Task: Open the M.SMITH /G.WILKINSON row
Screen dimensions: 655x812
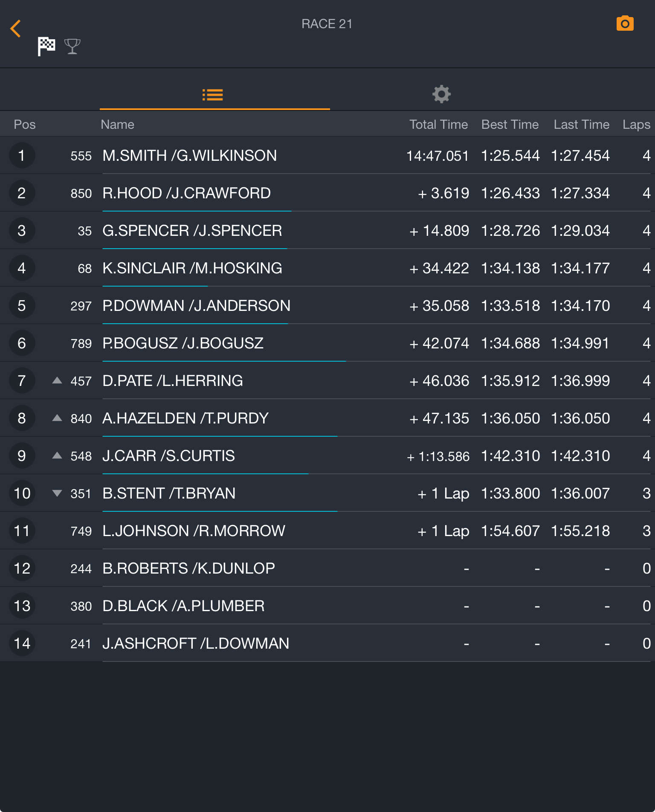Action: click(327, 155)
